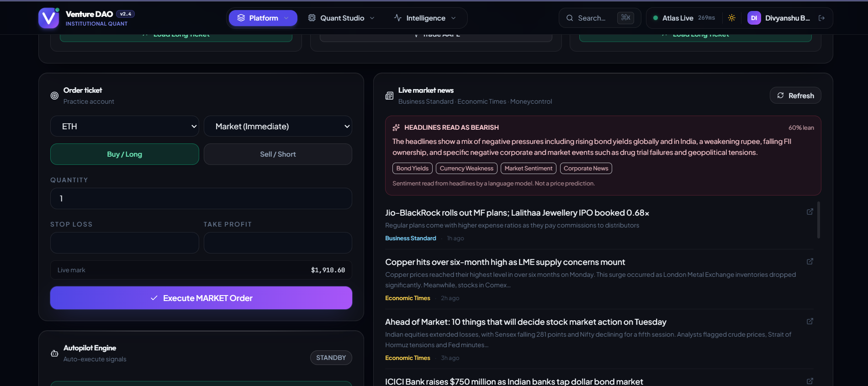
Task: Open Copper six-month high external link icon
Action: [x=810, y=261]
